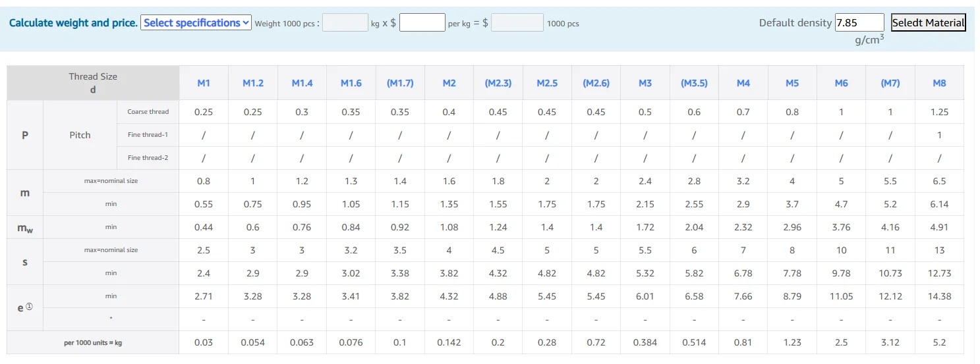Click the M1.6 column header

click(x=351, y=83)
